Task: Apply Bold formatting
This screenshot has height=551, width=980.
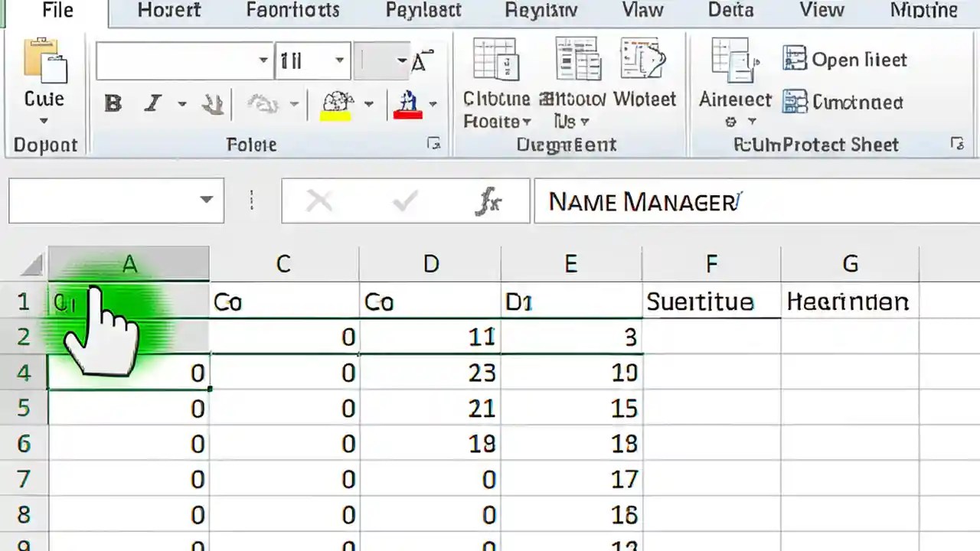Action: pos(112,103)
